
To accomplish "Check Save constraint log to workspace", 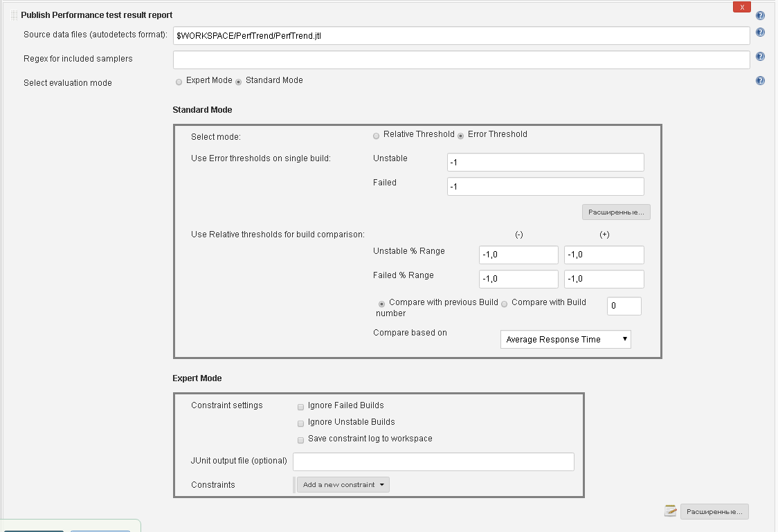I will tap(300, 440).
